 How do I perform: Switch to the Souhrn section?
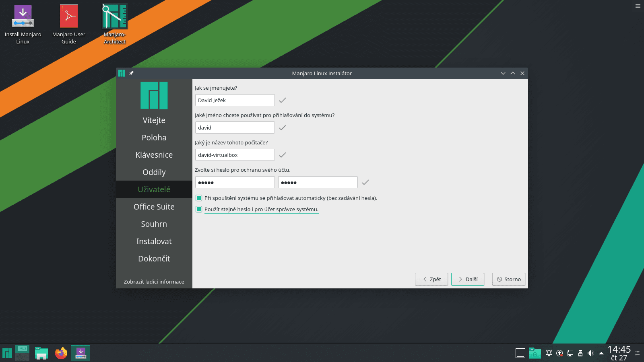tap(154, 224)
